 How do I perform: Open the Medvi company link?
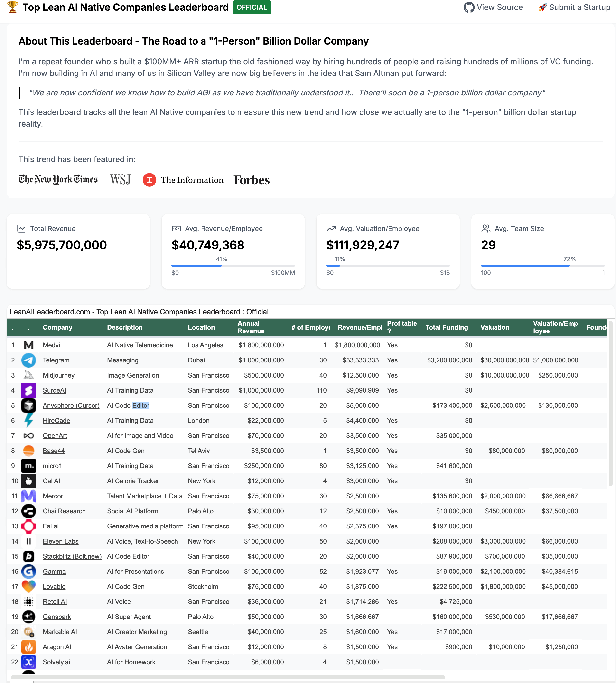click(51, 345)
